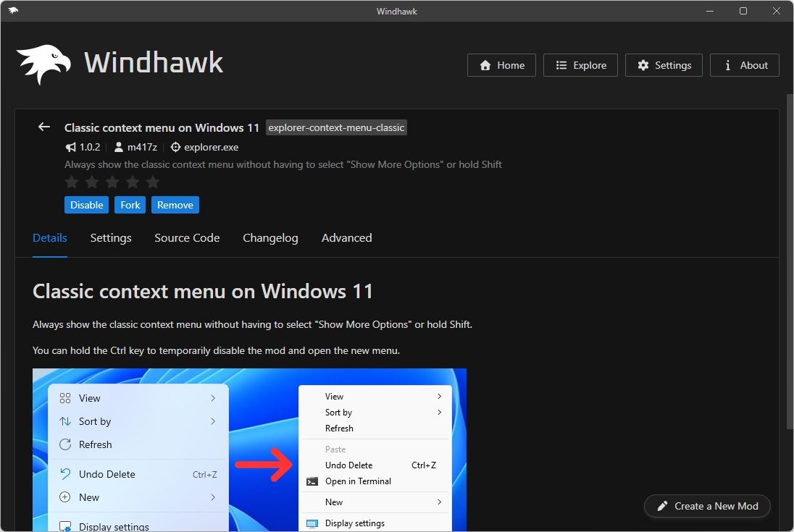Click the target icon beside explorer.exe
The image size is (794, 532).
click(175, 147)
